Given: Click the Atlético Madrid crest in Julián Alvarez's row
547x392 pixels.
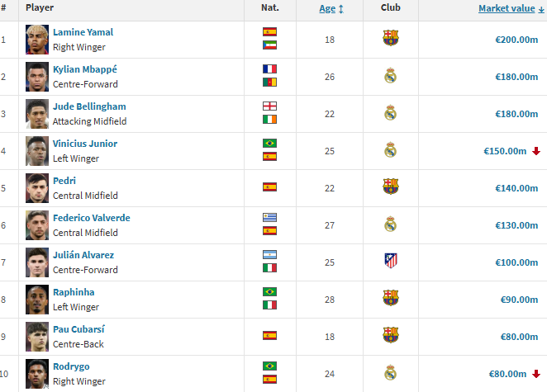Looking at the screenshot, I should pos(390,262).
